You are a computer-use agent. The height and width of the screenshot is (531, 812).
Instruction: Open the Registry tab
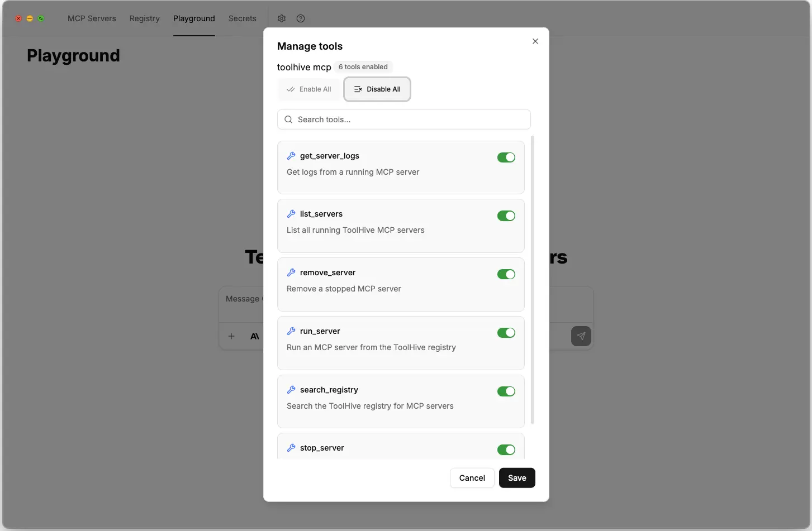144,18
